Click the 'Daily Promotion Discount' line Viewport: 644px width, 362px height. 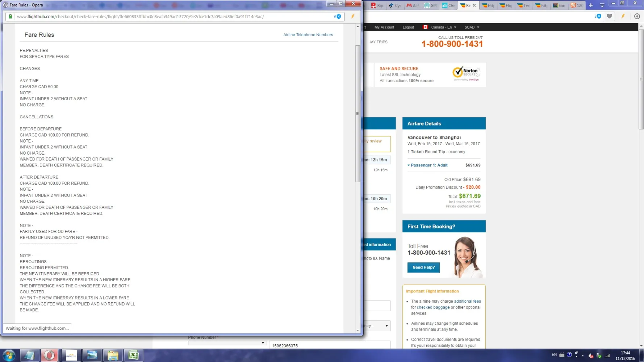click(x=448, y=187)
